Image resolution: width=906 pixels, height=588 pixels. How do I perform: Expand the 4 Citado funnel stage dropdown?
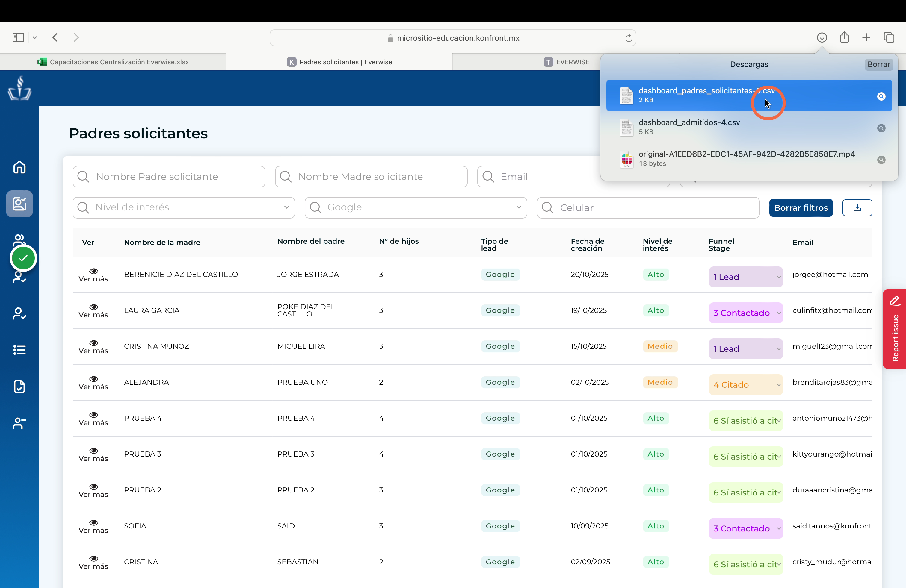tap(745, 384)
